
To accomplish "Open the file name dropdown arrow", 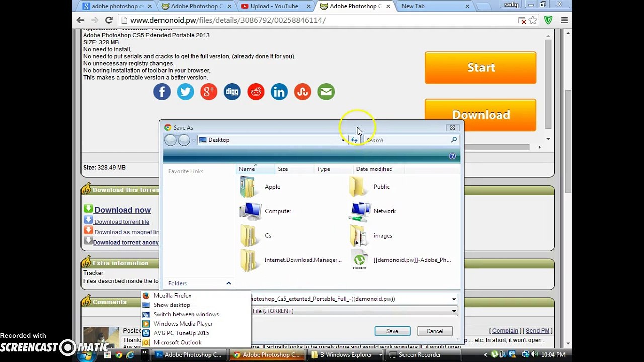I will [x=454, y=299].
